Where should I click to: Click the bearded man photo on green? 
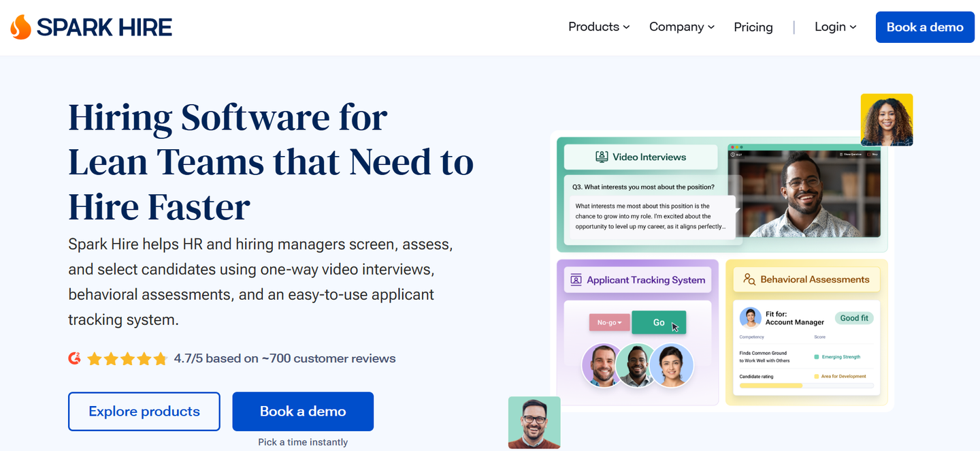pos(534,422)
